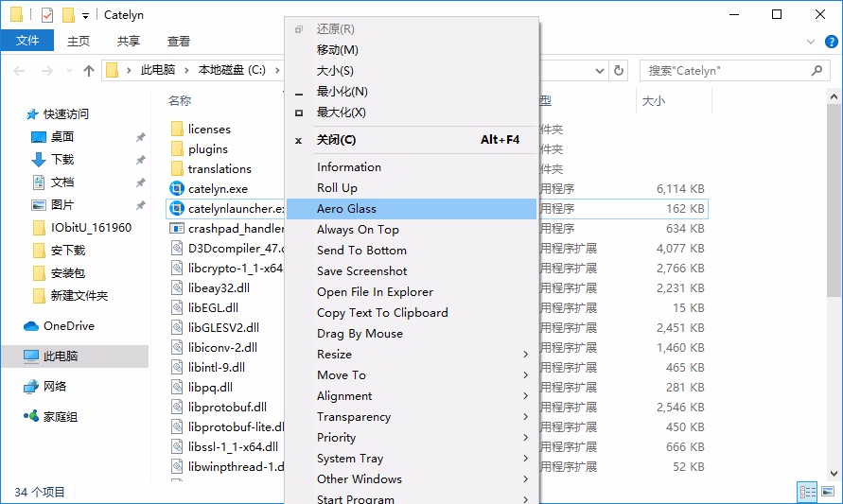Click the catelyn.exe application icon
The image size is (843, 504).
177,188
